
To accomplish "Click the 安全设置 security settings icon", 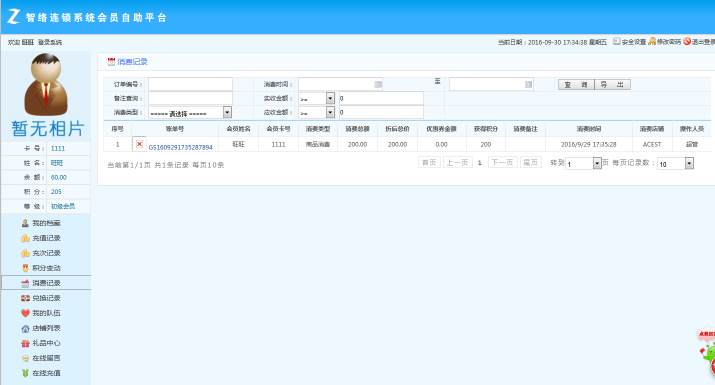I will [617, 42].
